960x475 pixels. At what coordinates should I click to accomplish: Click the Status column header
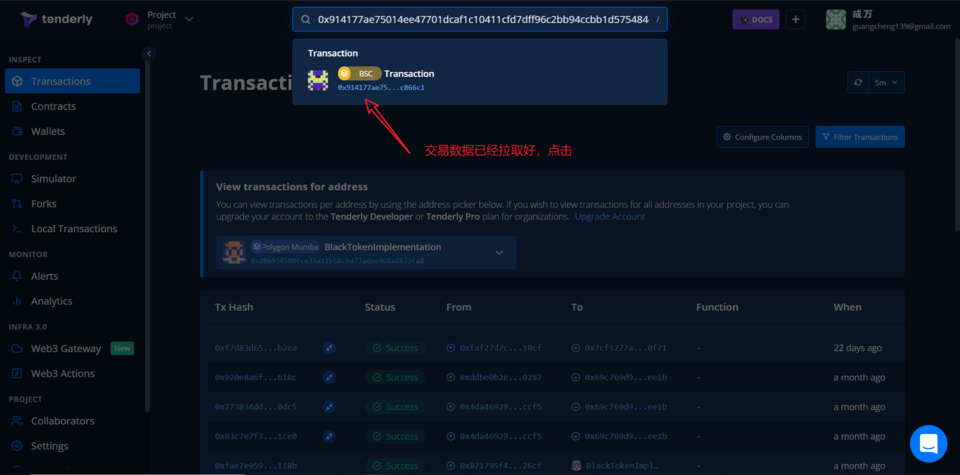click(x=380, y=307)
